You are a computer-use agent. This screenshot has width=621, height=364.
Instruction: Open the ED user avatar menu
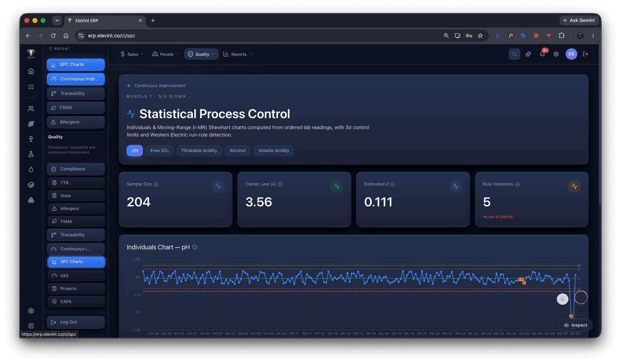pyautogui.click(x=571, y=54)
